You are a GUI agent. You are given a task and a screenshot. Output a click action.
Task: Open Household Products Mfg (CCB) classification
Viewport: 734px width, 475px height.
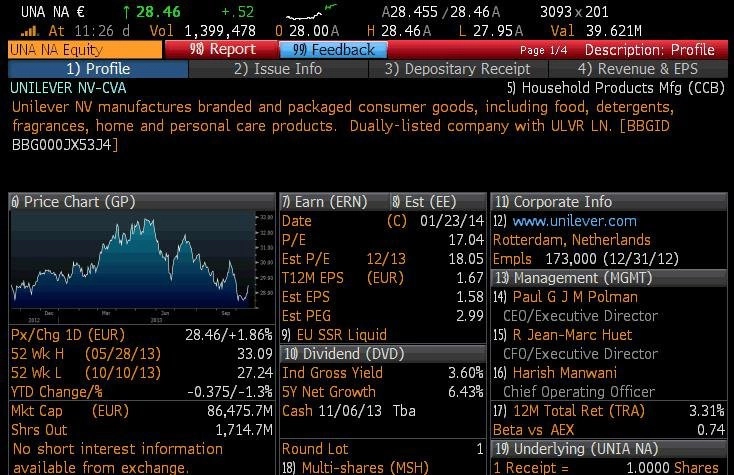pos(616,88)
